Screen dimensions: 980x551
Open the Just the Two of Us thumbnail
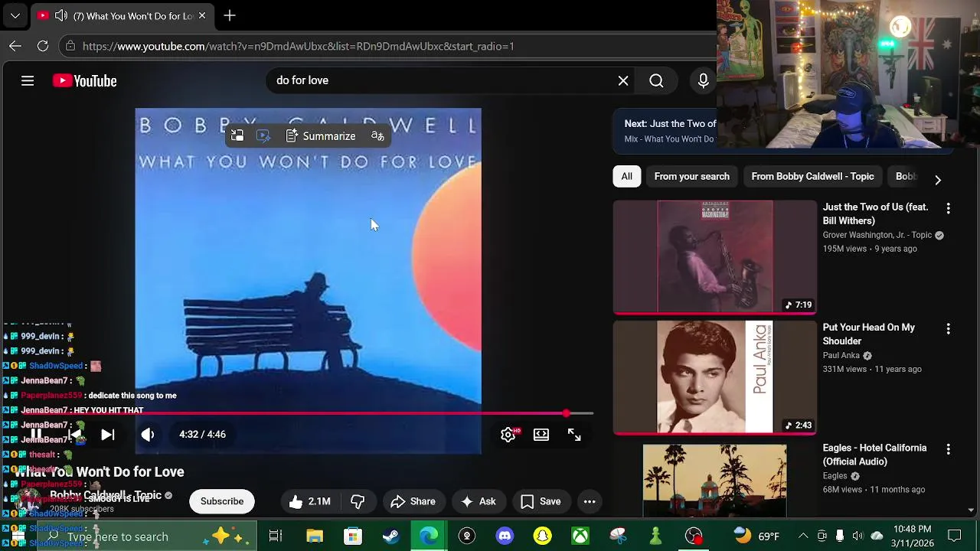point(715,256)
